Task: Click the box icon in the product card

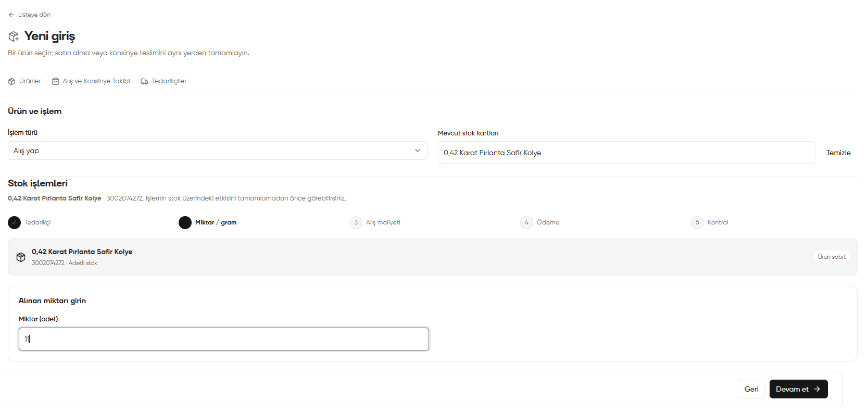Action: point(21,257)
